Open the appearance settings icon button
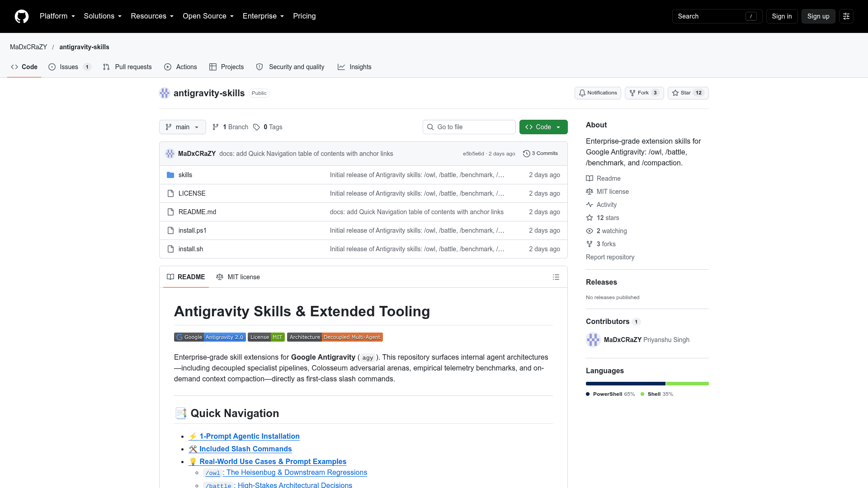868x488 pixels. click(x=846, y=16)
